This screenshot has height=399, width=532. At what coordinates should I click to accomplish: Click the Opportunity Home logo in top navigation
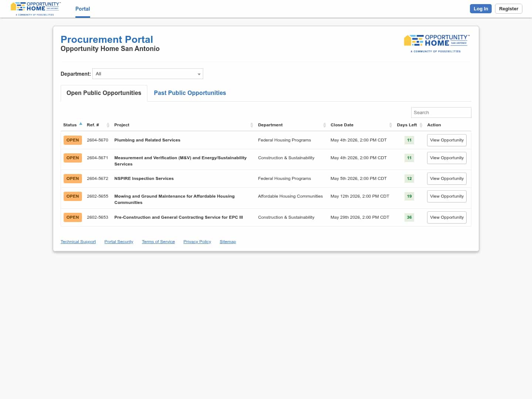(x=35, y=8)
